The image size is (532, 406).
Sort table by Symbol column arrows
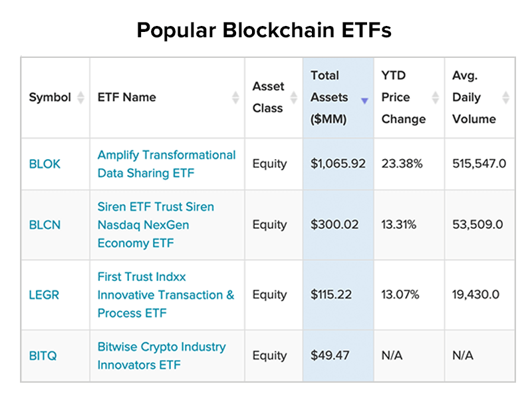click(x=80, y=98)
